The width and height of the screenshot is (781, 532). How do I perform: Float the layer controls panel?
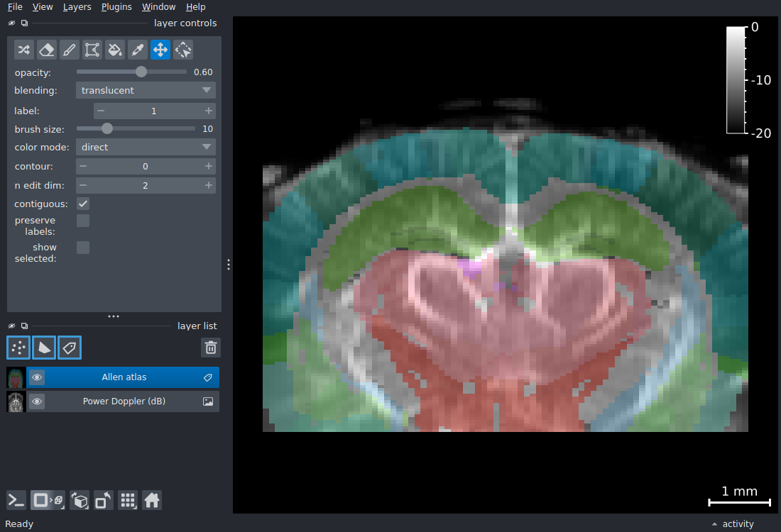(x=24, y=23)
